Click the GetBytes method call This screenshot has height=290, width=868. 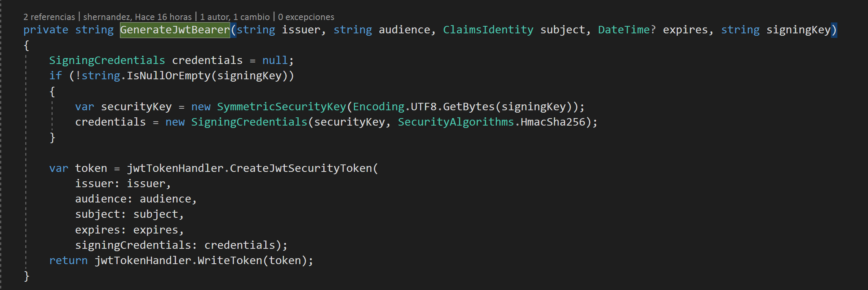pos(469,107)
